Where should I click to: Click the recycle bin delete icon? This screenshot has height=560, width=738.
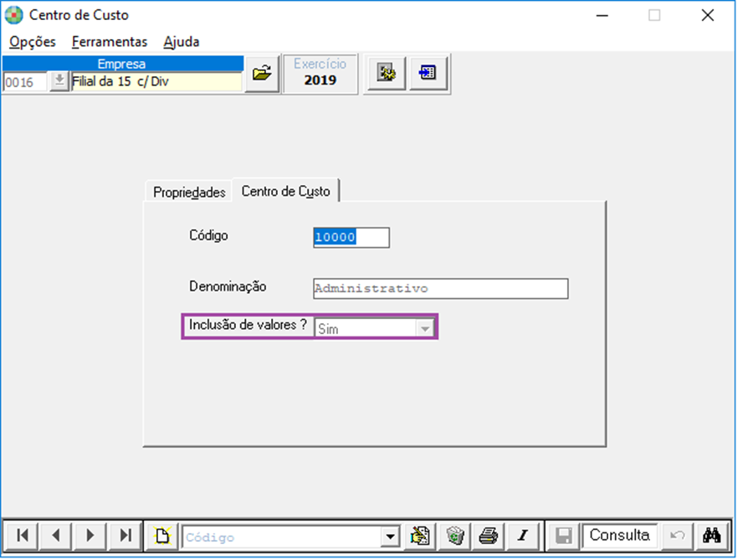pos(455,536)
